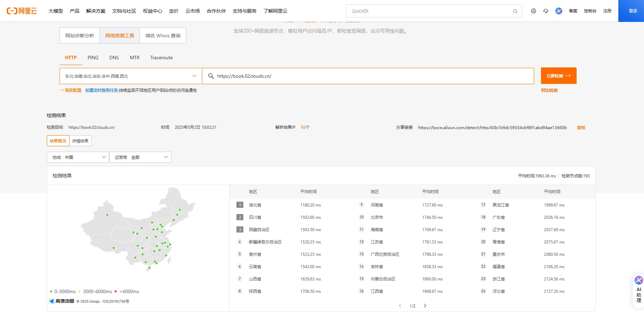Click the green 0-3000ms legend dot
The image size is (644, 313).
[51, 291]
